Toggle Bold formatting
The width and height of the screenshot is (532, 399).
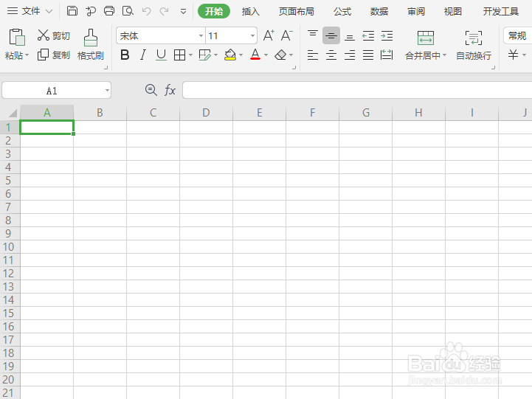point(125,55)
